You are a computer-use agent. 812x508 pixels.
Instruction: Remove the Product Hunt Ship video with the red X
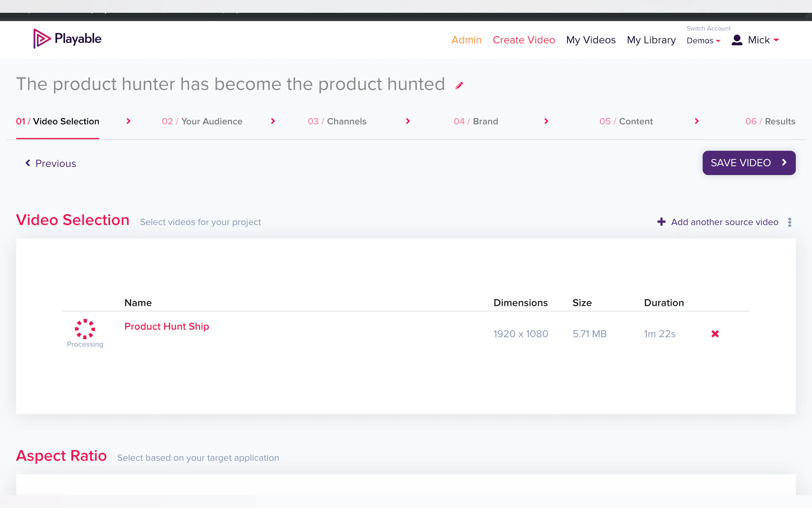pos(714,334)
